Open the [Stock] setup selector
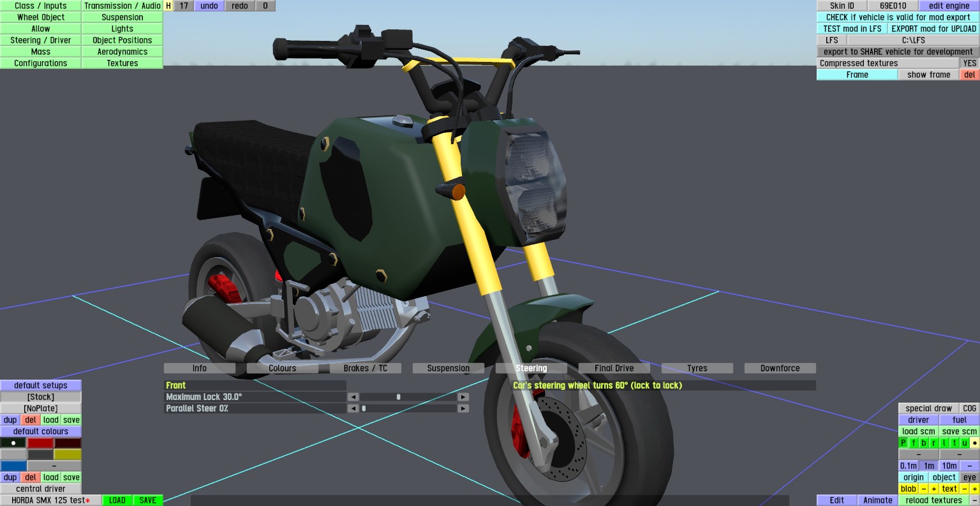Screen dimensions: 980x506 [x=41, y=397]
